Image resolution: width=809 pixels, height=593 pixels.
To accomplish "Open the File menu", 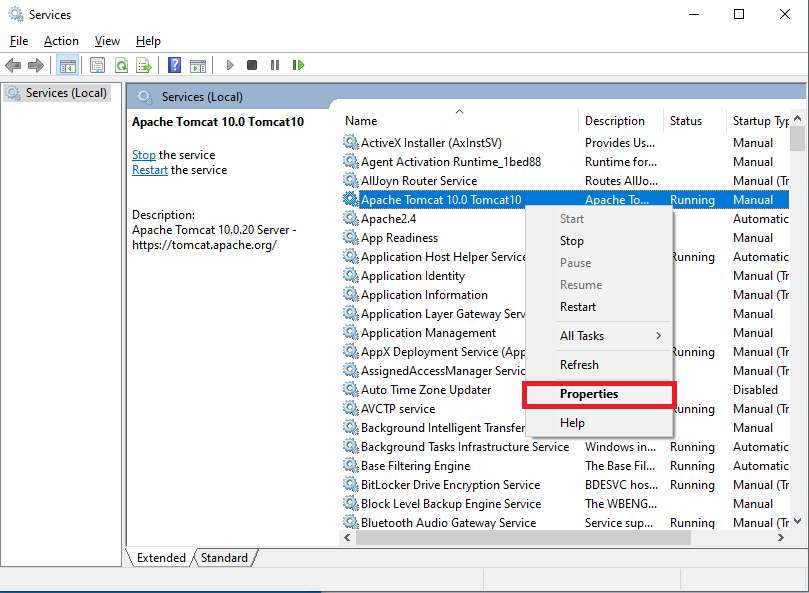I will coord(19,41).
